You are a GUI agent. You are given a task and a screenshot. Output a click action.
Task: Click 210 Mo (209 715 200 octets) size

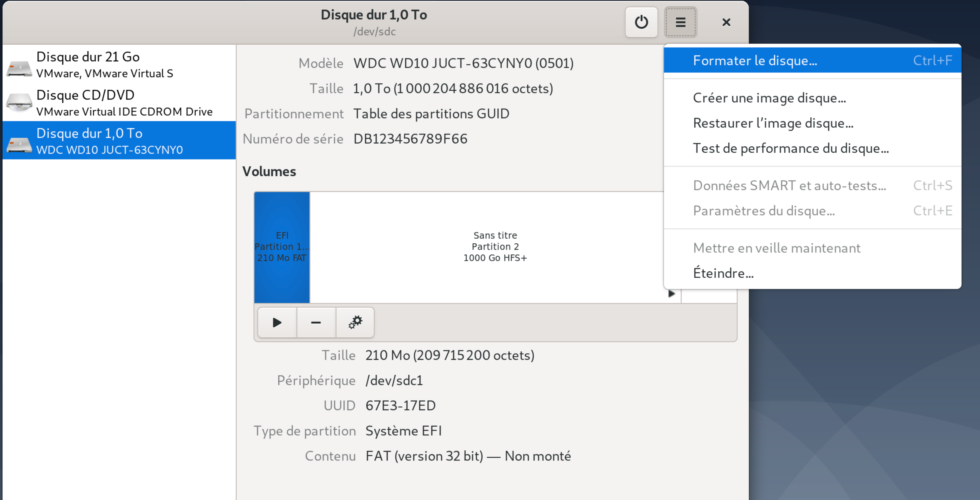450,355
